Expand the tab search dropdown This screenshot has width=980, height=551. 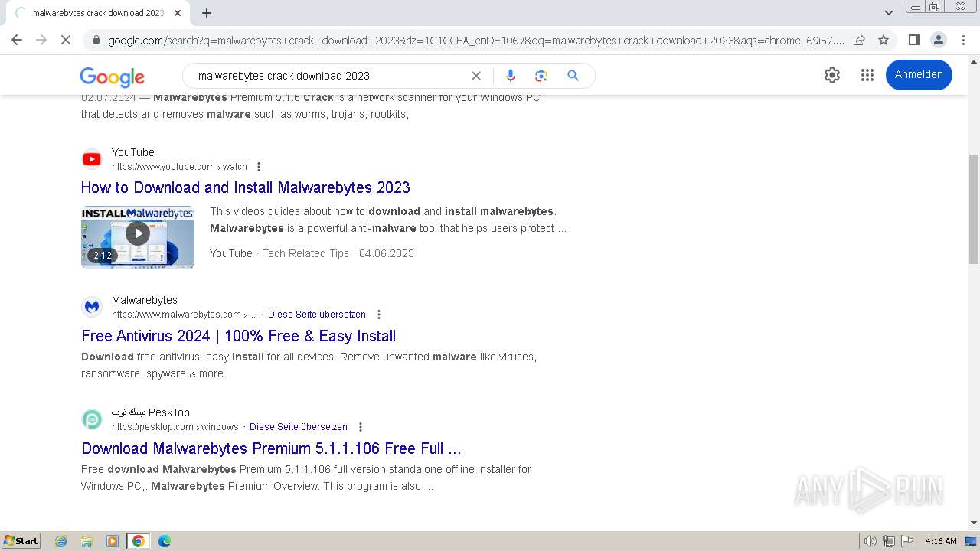coord(888,13)
